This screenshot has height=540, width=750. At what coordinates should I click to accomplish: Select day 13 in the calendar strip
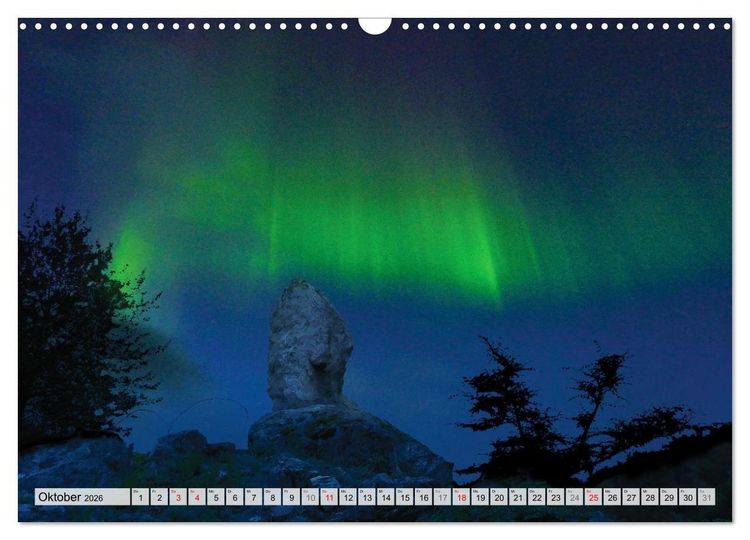point(367,496)
